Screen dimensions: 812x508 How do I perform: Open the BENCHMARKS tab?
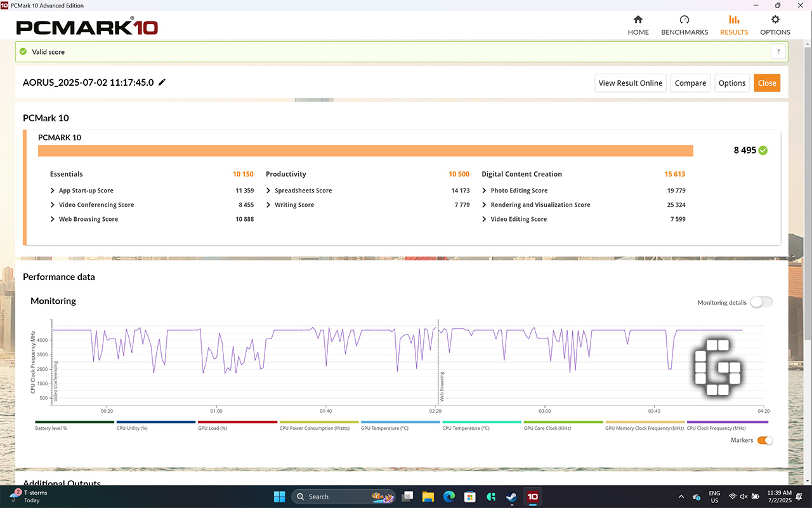point(684,25)
